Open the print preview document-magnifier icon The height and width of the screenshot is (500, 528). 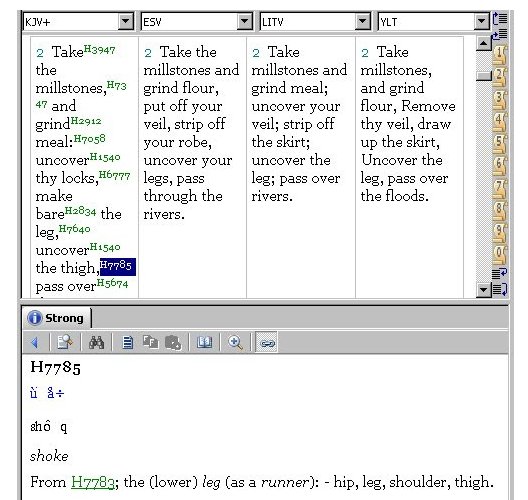click(x=65, y=342)
